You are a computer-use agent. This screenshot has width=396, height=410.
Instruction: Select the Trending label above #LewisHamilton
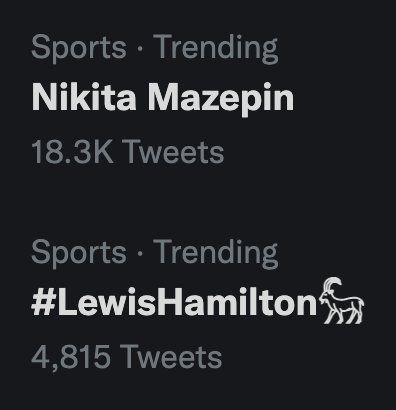215,254
